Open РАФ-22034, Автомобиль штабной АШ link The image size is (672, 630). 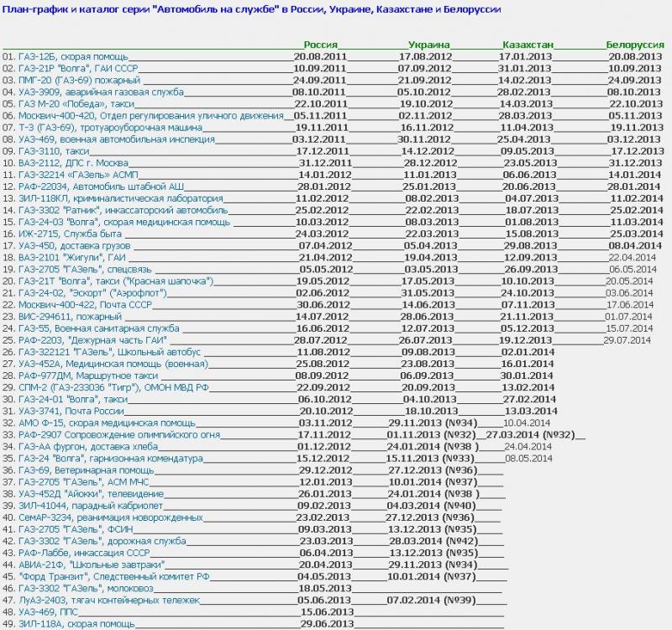tap(101, 186)
